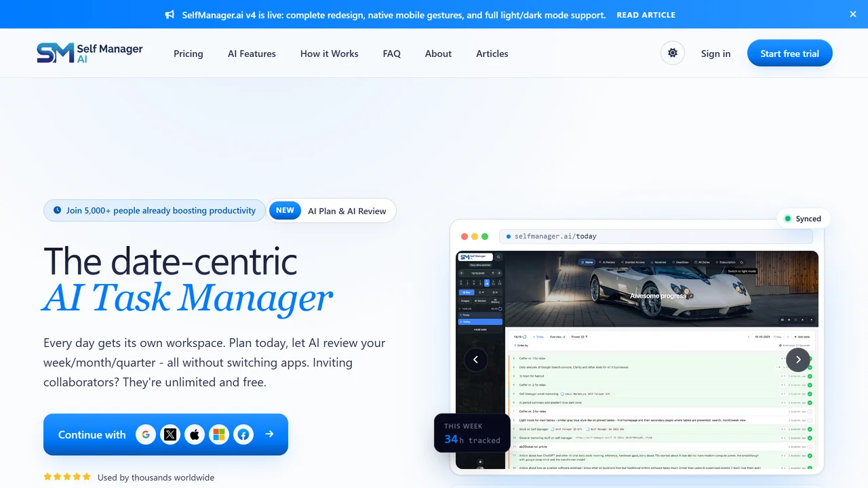Click the "THIS WEEK" label
This screenshot has width=868, height=488.
click(463, 426)
